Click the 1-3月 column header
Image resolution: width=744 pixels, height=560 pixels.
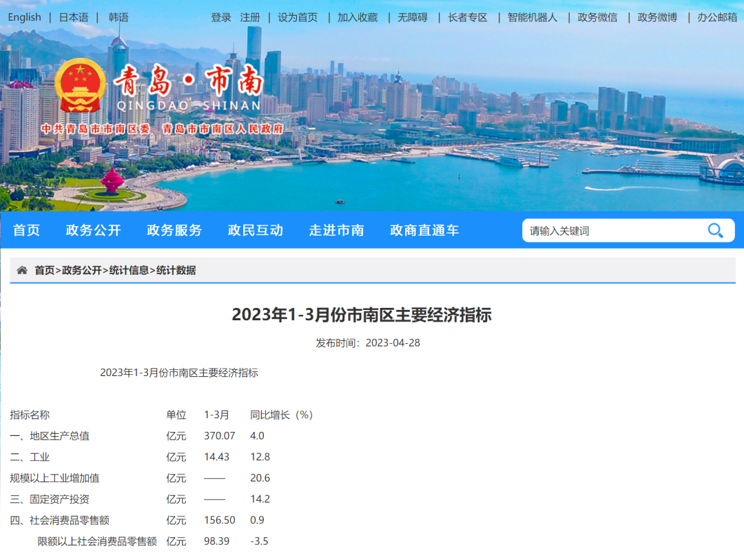click(217, 415)
